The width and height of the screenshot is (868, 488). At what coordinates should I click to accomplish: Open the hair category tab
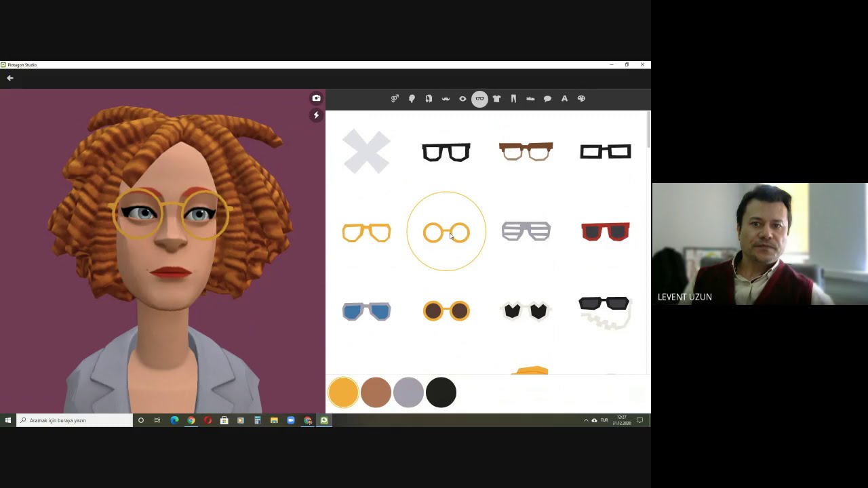(x=429, y=99)
